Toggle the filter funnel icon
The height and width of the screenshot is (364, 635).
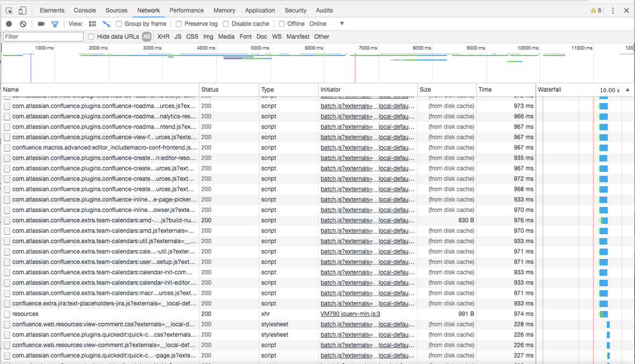(x=55, y=24)
